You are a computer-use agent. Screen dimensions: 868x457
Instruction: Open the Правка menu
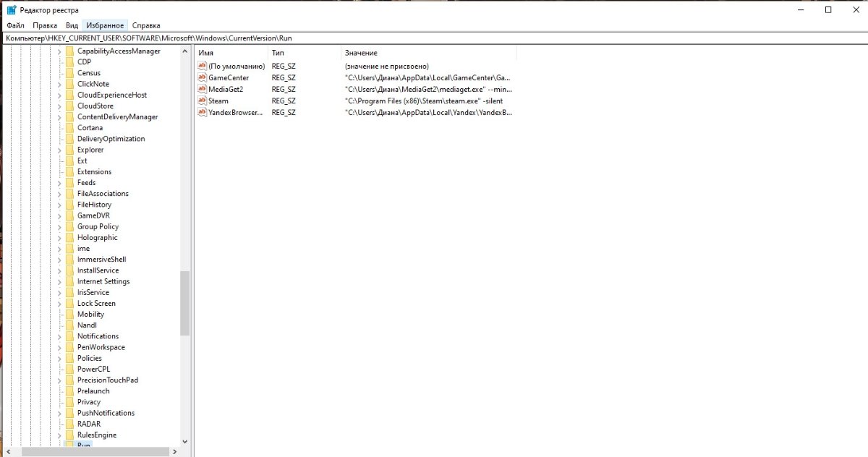pyautogui.click(x=45, y=25)
